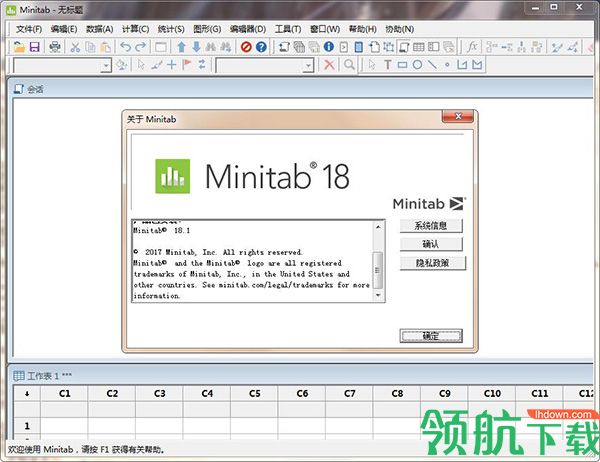Click the worksheet grid toolbar icon
The height and width of the screenshot is (462, 600).
coord(418,47)
